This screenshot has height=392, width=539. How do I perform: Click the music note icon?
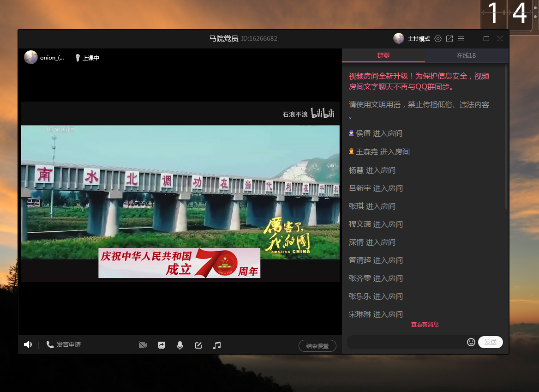click(x=217, y=345)
